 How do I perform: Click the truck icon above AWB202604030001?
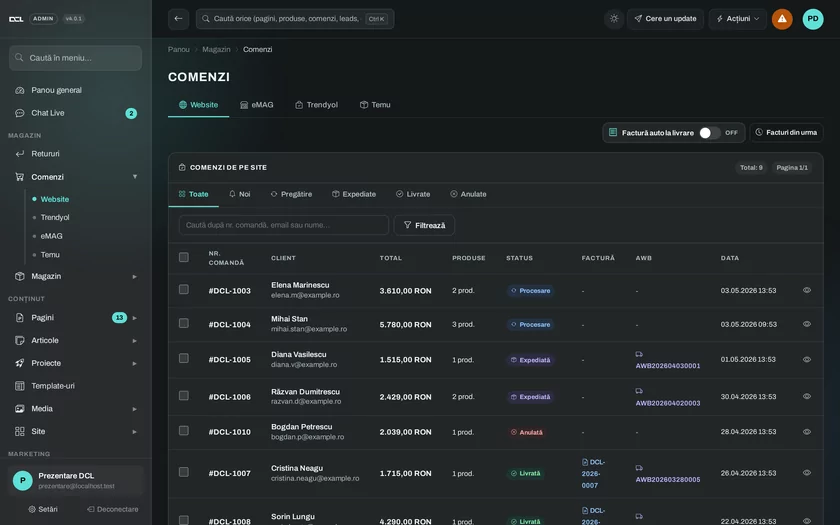639,354
